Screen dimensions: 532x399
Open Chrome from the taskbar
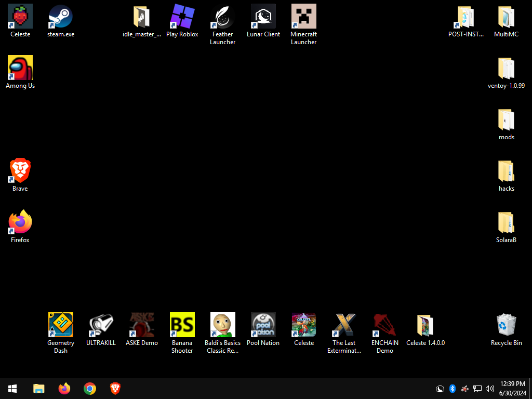89,389
